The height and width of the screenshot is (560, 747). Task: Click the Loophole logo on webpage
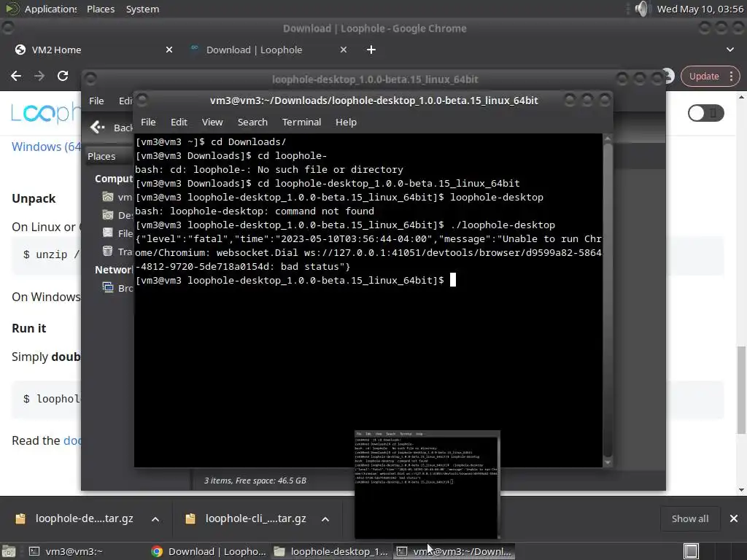(x=46, y=112)
